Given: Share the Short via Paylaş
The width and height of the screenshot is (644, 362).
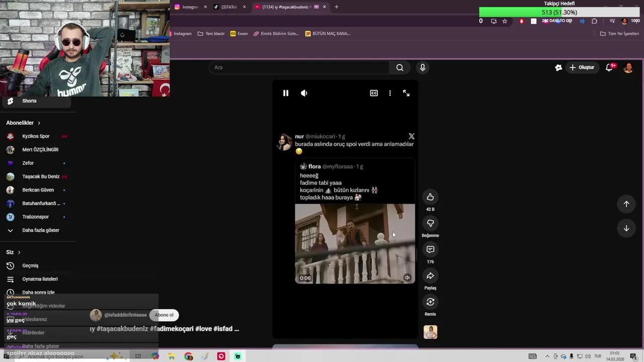Looking at the screenshot, I should tap(430, 276).
